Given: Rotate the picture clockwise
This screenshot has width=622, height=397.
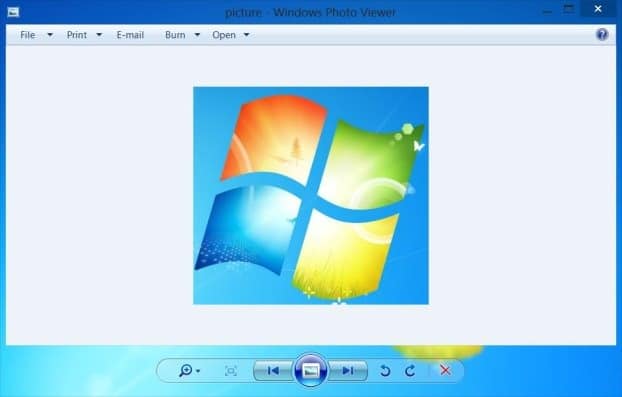Looking at the screenshot, I should point(411,371).
